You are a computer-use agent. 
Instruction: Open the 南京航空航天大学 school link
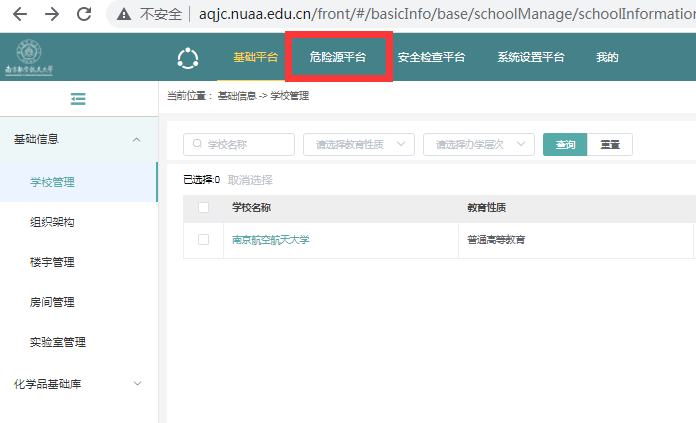pos(271,240)
